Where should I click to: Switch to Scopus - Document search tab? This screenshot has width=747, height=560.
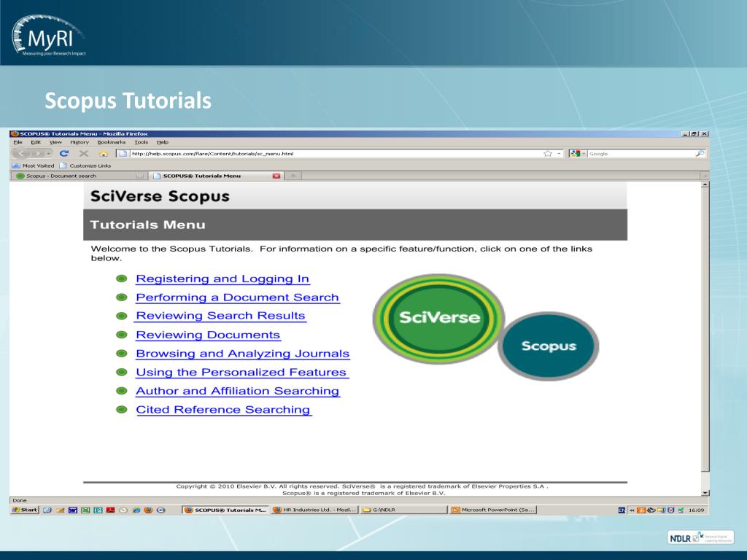point(79,176)
